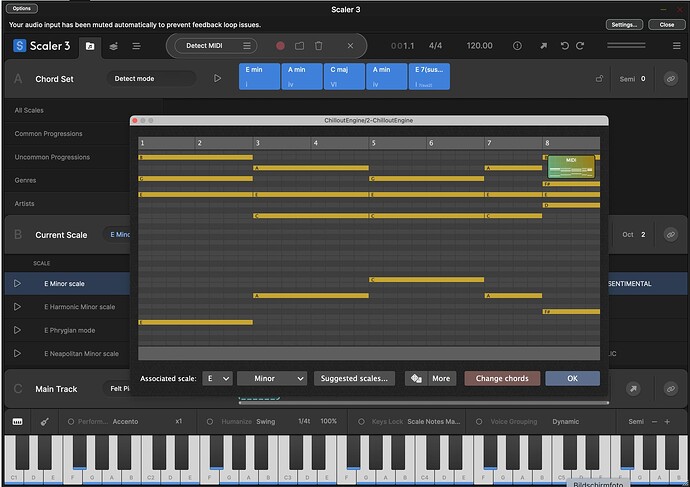Play the E Harmonic Minor scale
This screenshot has width=690, height=487.
point(17,307)
